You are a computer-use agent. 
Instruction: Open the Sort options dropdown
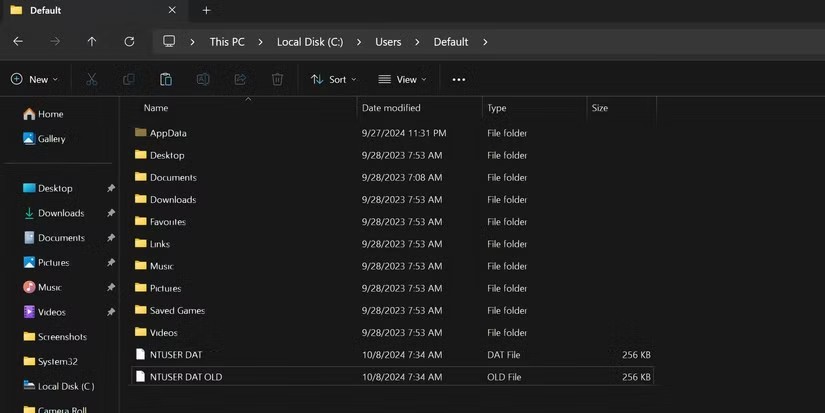[334, 79]
